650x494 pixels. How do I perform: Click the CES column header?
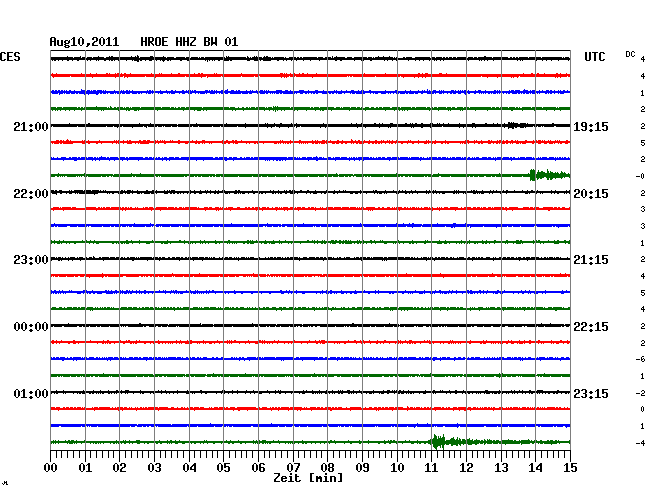coord(10,57)
